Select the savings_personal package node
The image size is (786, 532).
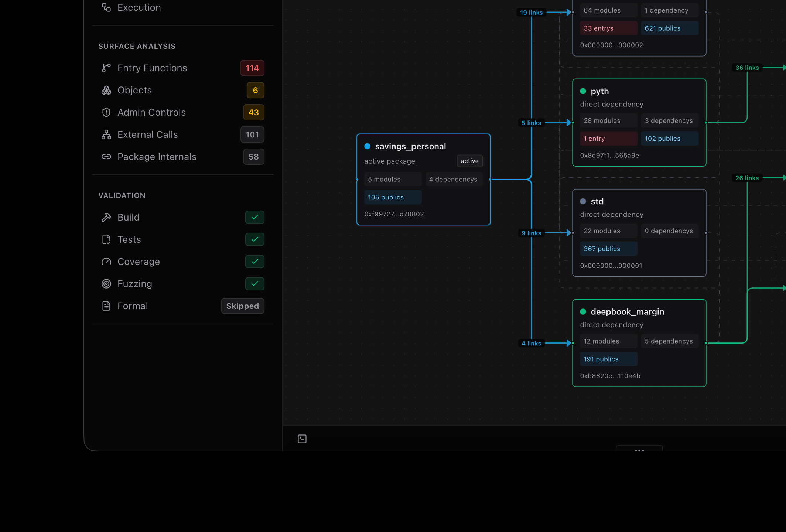(423, 180)
